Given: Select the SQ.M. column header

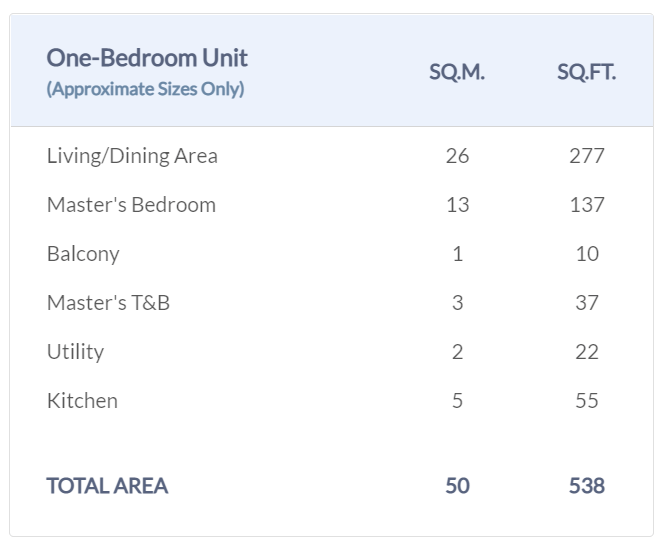Looking at the screenshot, I should pos(457,73).
